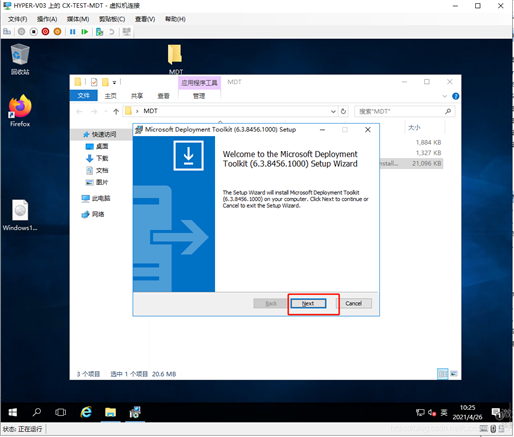The width and height of the screenshot is (514, 437).
Task: Open File Explorer from the taskbar
Action: click(110, 413)
